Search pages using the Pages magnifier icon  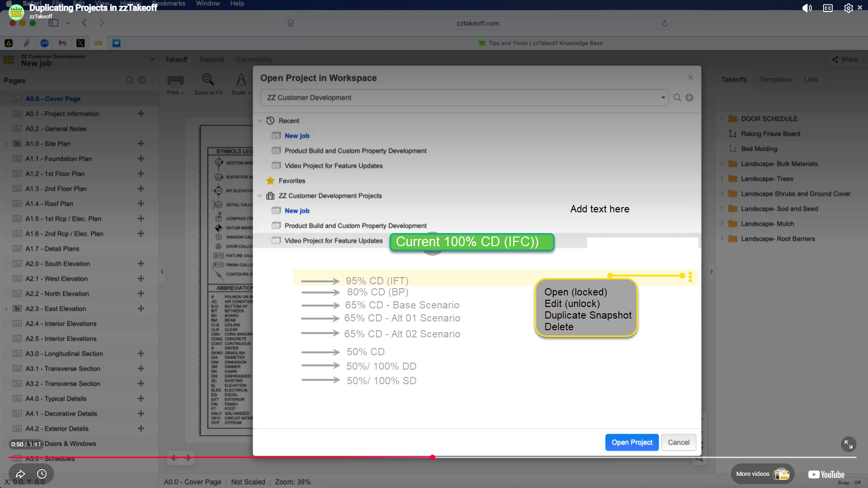coord(130,80)
